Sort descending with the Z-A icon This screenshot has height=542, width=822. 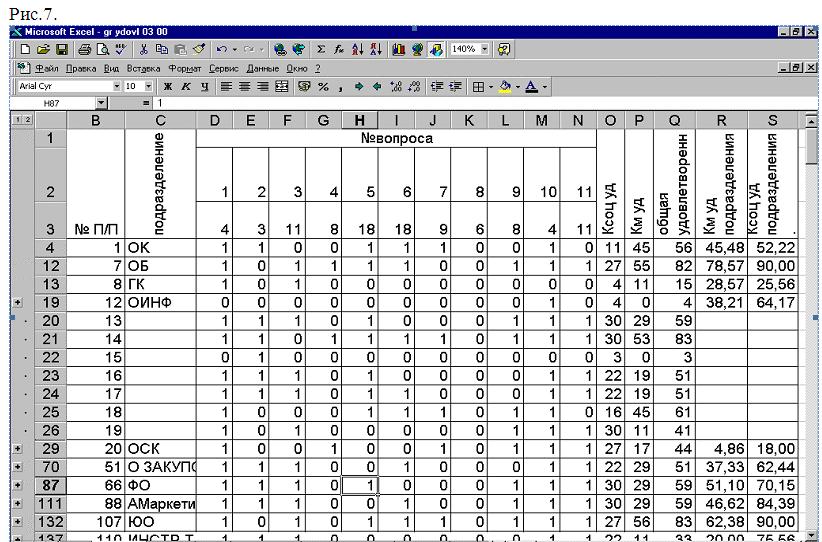tap(376, 50)
